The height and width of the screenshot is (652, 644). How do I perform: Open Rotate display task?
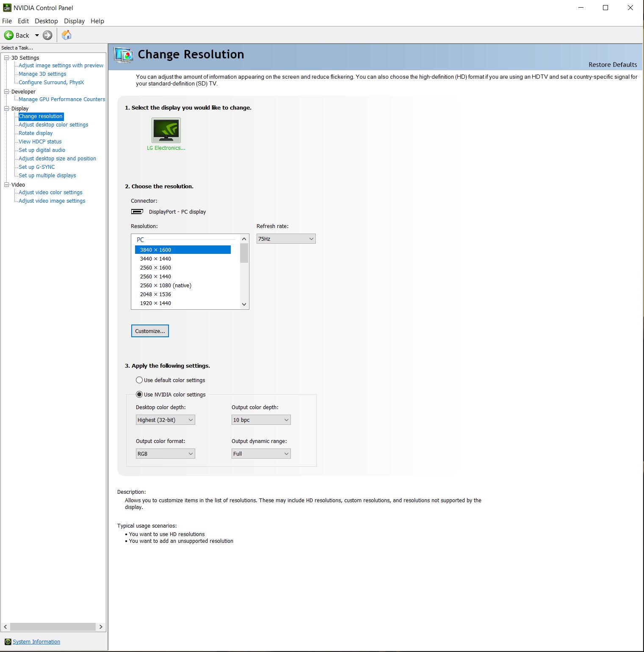pyautogui.click(x=36, y=133)
